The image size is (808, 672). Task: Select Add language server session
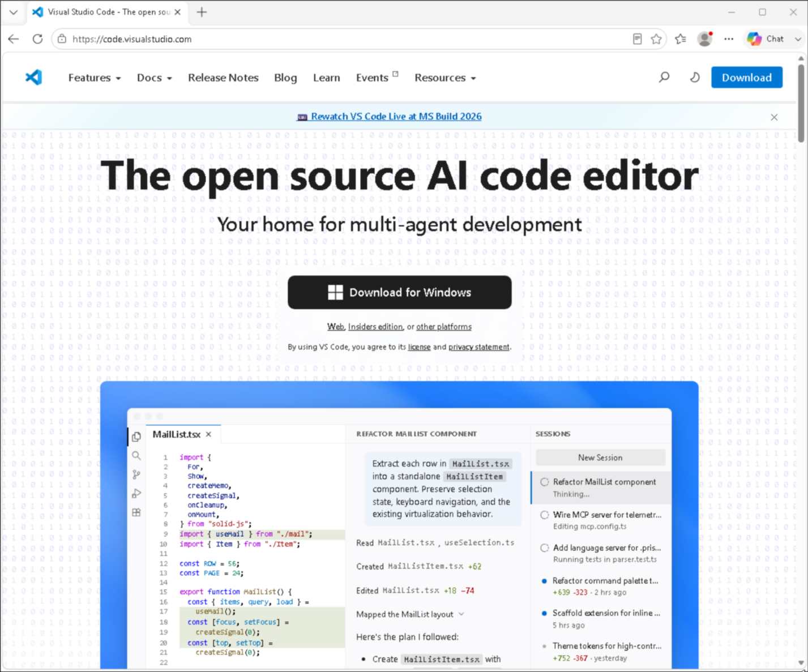coord(601,553)
